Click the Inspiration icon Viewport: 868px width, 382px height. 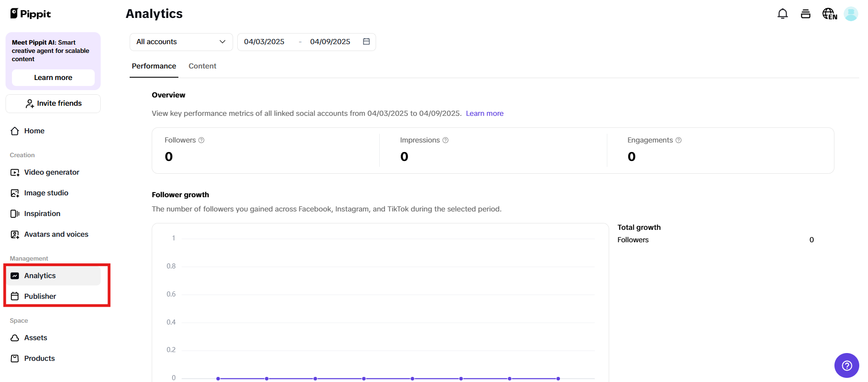point(15,214)
